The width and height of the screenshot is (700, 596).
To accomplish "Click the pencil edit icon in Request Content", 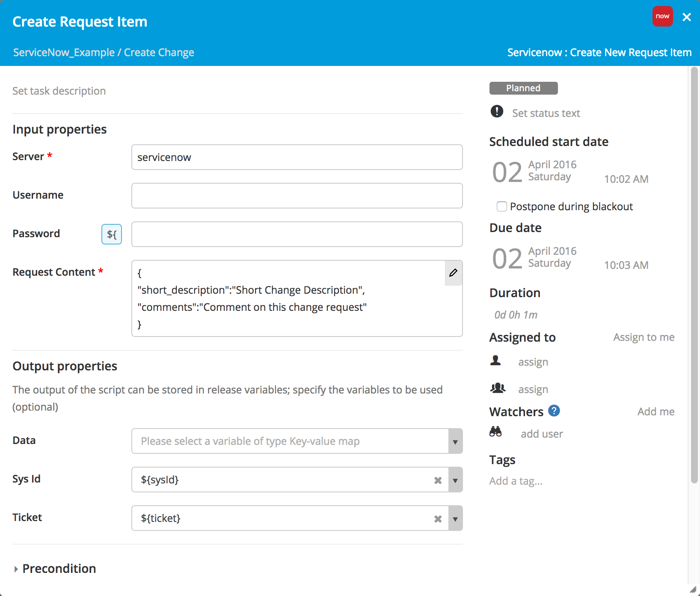I will coord(454,273).
